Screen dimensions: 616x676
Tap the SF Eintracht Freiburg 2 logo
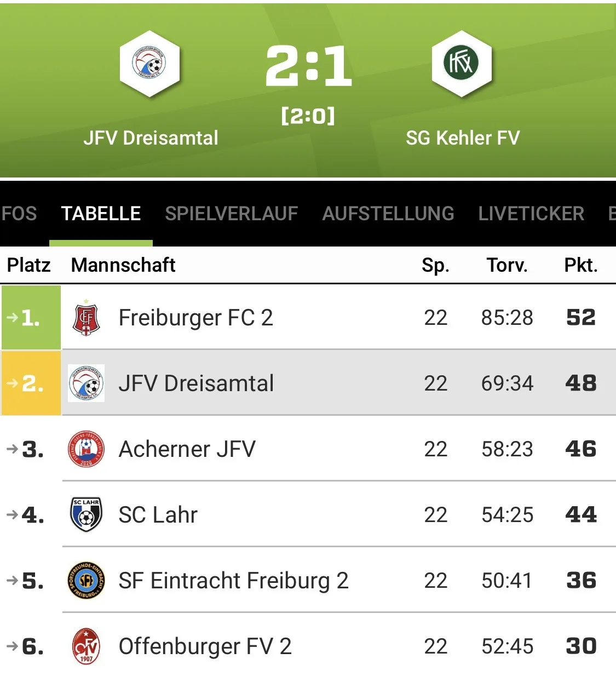pos(86,581)
